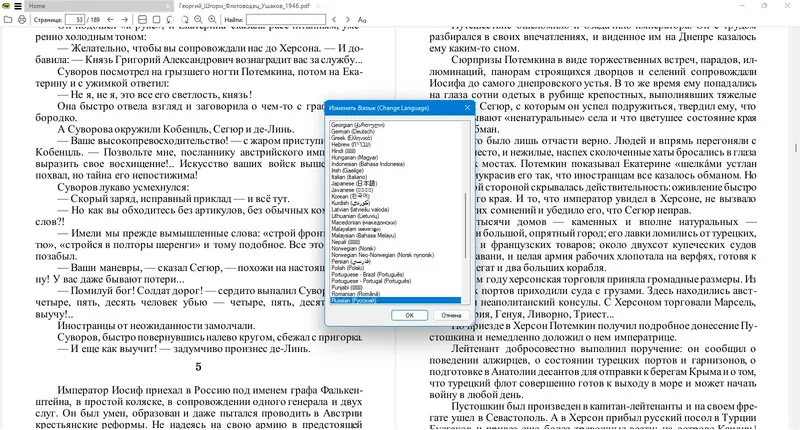Open the hamburger menu icon
This screenshot has width=800, height=430.
(x=17, y=6)
